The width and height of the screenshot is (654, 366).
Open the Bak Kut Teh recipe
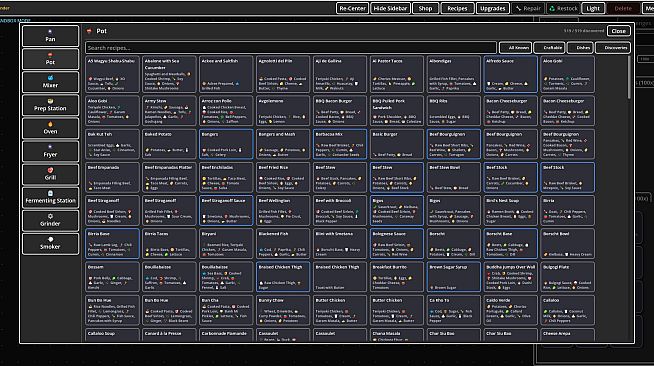[112, 144]
